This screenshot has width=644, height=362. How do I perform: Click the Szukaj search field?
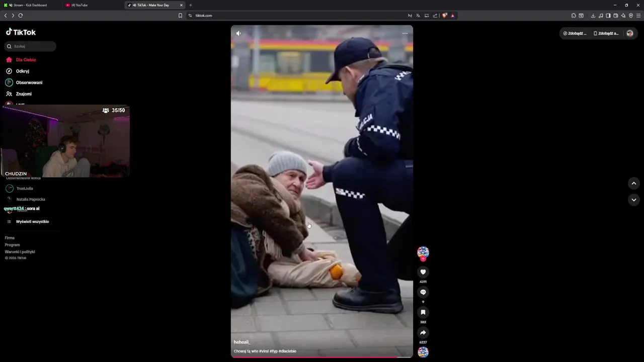point(30,46)
